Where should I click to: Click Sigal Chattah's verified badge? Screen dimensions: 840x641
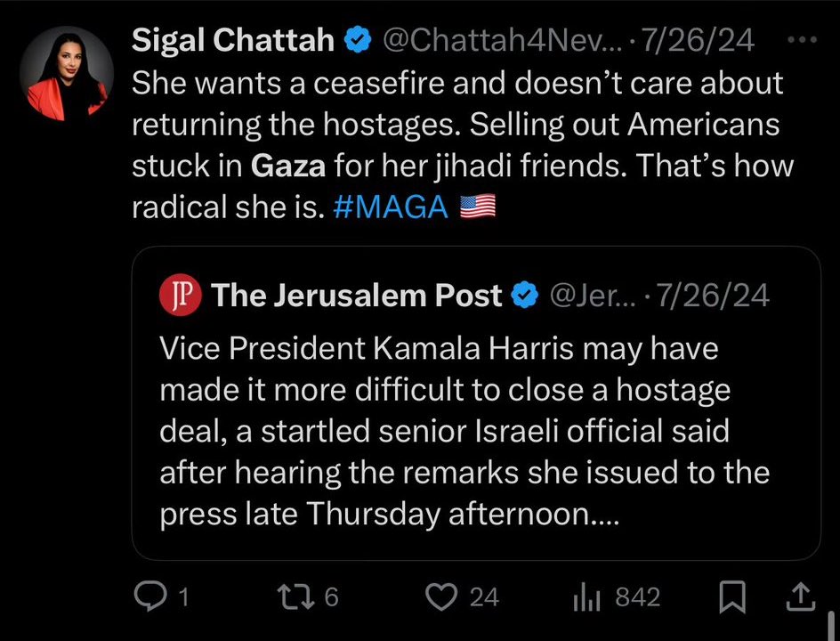click(x=358, y=39)
